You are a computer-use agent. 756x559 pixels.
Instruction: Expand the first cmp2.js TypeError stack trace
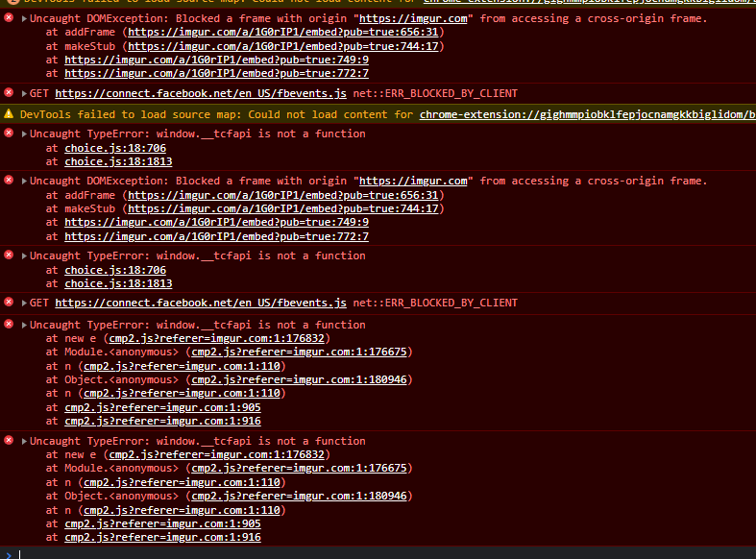[24, 326]
